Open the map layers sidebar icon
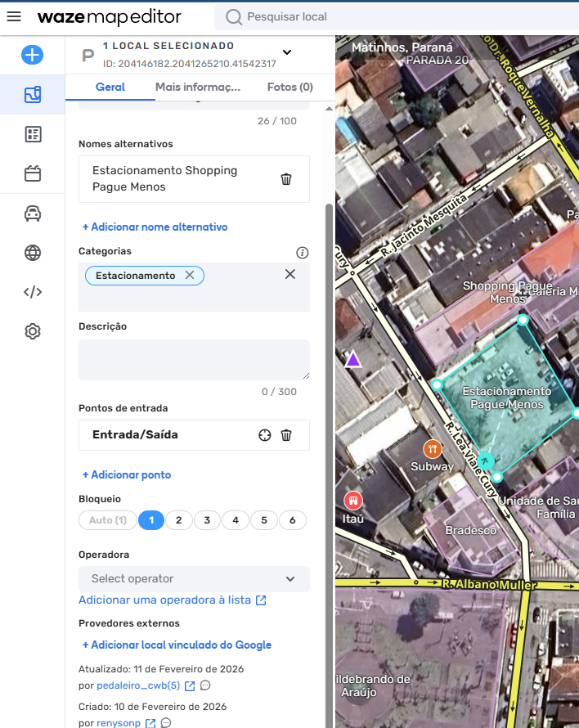The height and width of the screenshot is (728, 579). tap(33, 96)
